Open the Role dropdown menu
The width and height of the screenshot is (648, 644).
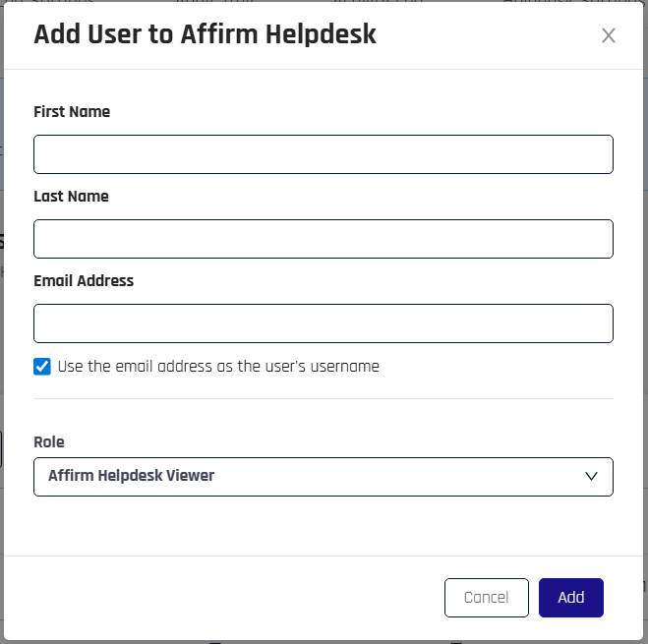tap(323, 476)
